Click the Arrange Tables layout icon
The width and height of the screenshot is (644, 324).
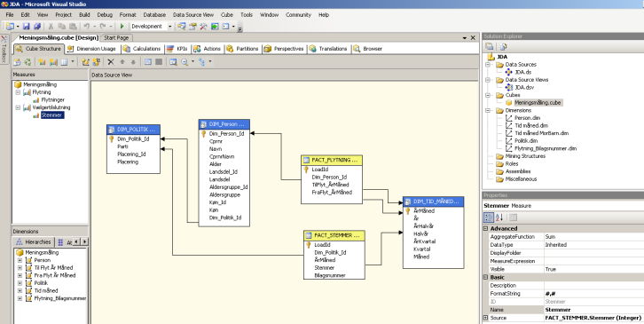tap(201, 62)
